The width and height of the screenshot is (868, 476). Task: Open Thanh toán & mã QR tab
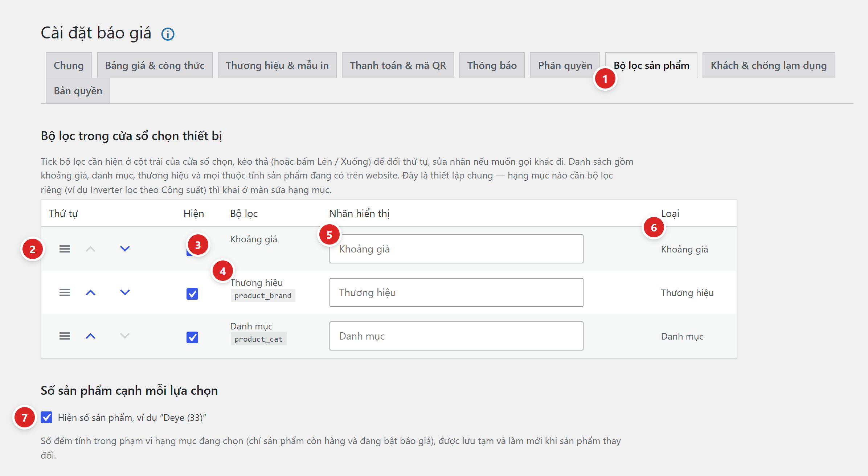tap(398, 65)
